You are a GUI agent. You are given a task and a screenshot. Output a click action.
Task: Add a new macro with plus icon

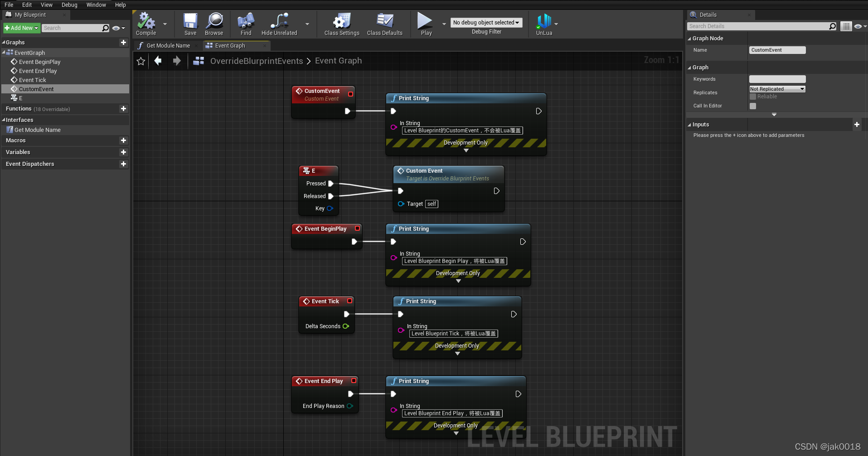(x=123, y=141)
